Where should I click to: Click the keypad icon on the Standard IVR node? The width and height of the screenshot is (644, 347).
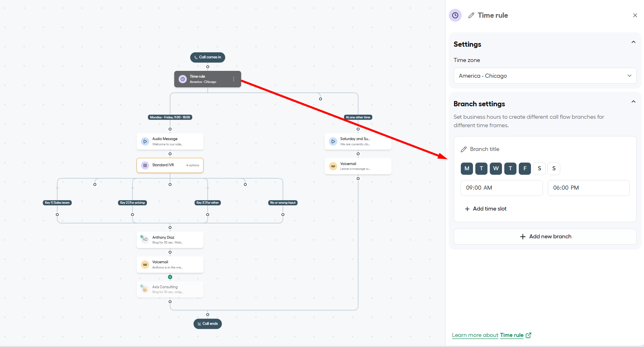pos(145,165)
